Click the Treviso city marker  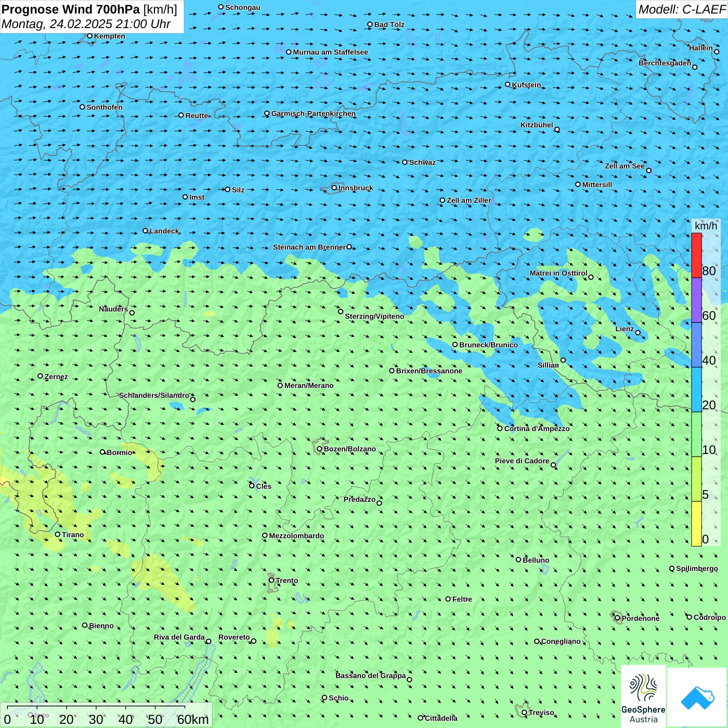(x=525, y=712)
